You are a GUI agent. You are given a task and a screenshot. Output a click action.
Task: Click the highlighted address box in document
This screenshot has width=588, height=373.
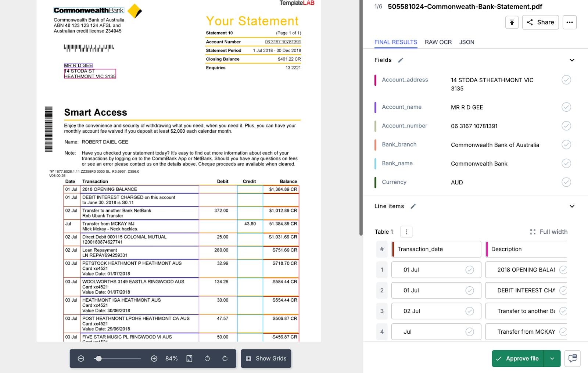[x=90, y=74]
